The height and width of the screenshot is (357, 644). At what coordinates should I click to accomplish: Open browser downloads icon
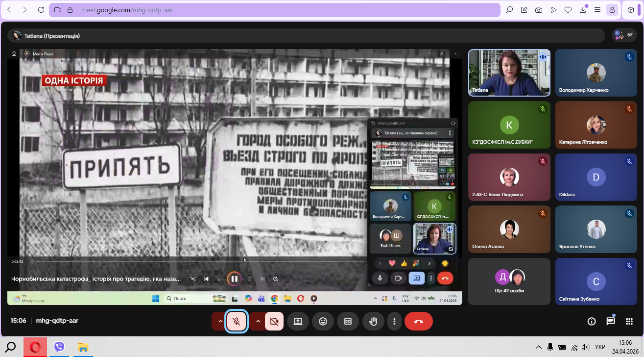click(x=583, y=10)
